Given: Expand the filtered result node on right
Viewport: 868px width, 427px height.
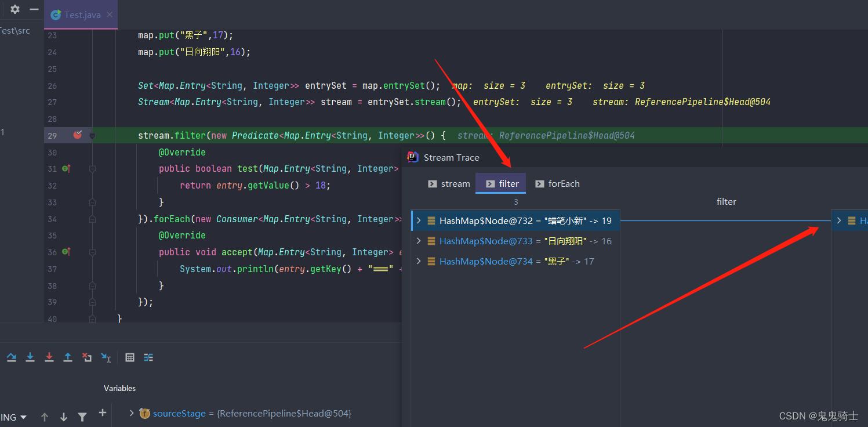Looking at the screenshot, I should coord(839,220).
